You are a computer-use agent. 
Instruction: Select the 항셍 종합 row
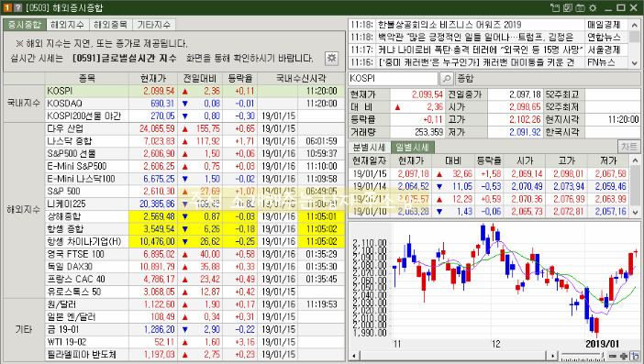(x=194, y=229)
